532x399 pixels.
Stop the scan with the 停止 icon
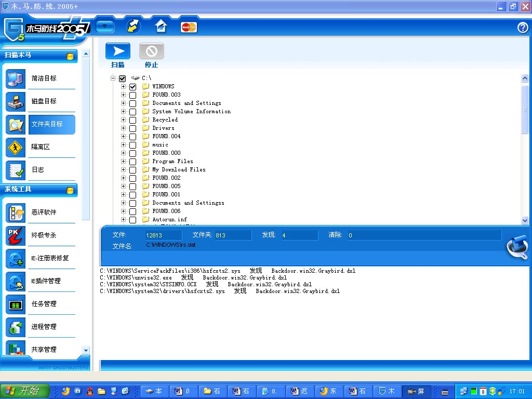152,51
